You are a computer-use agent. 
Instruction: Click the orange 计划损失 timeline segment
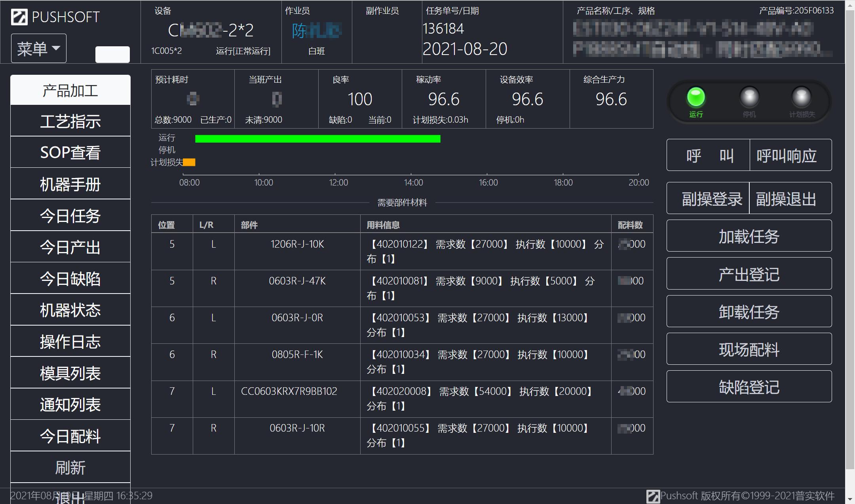coord(189,162)
